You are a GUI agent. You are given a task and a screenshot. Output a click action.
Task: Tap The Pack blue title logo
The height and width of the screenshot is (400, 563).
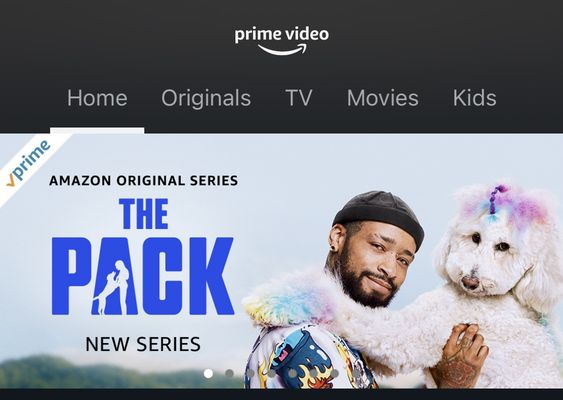(x=143, y=257)
